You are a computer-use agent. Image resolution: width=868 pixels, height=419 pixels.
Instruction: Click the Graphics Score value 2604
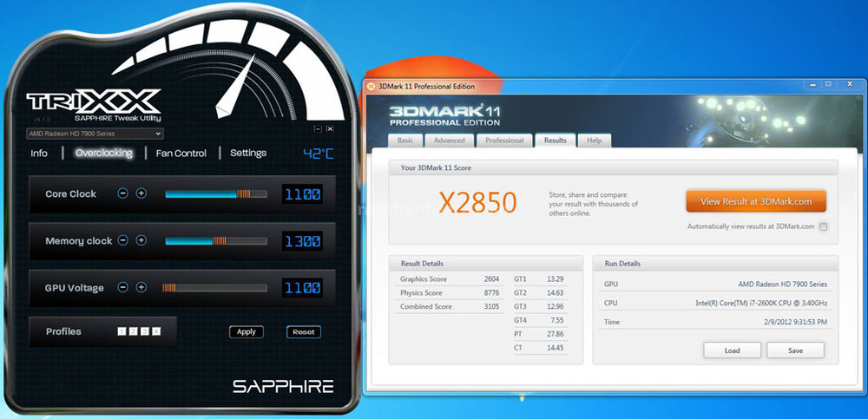click(491, 279)
